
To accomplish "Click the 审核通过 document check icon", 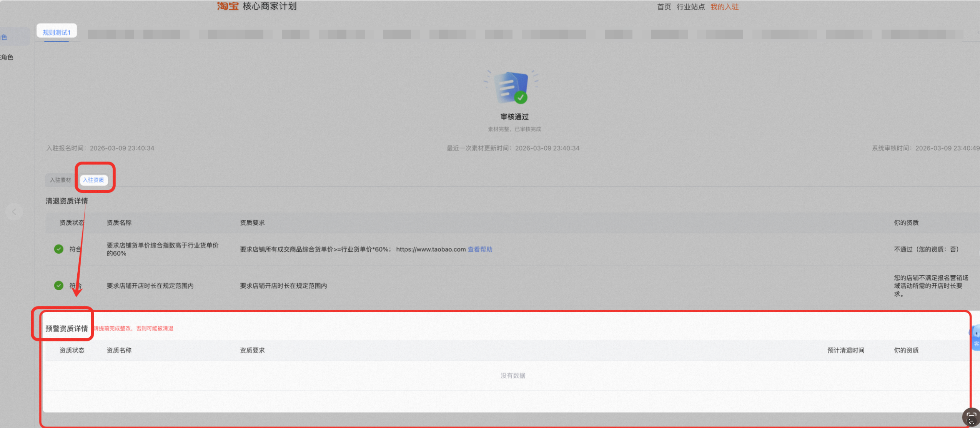I will pyautogui.click(x=511, y=87).
